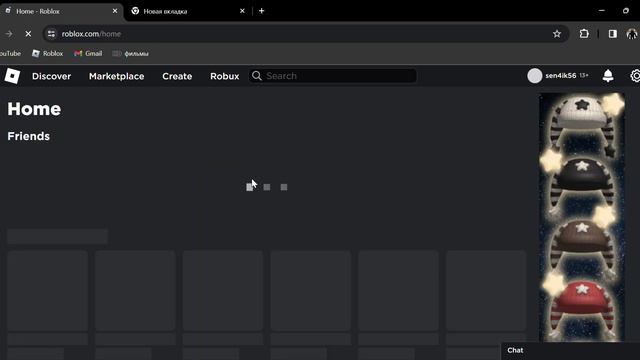Click the browser forward arrow
The width and height of the screenshot is (640, 360).
9,34
